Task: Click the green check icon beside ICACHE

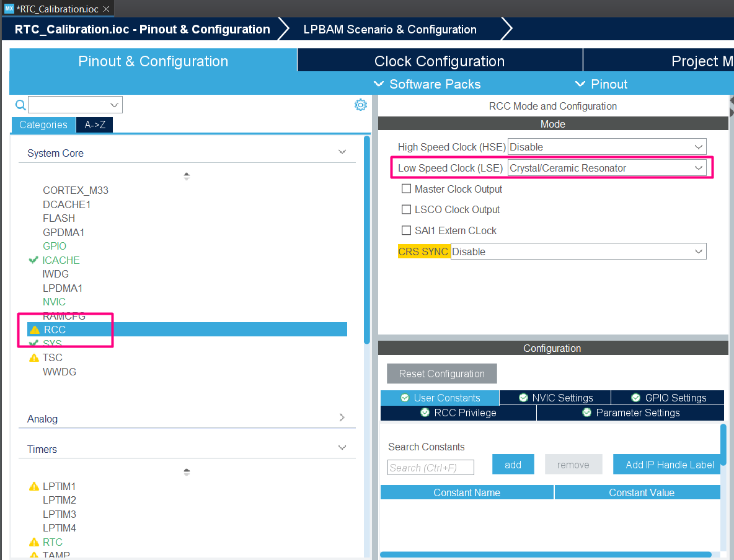Action: [x=33, y=260]
